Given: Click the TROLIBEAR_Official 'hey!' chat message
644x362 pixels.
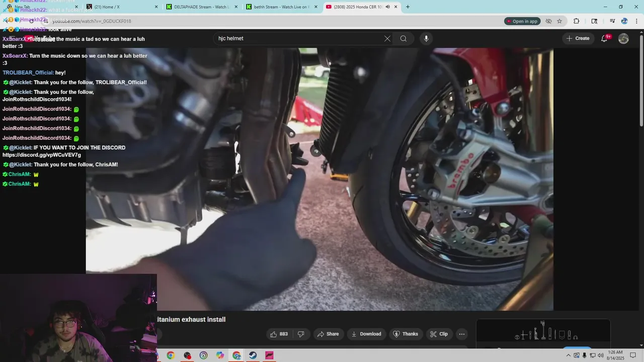Looking at the screenshot, I should [34, 73].
